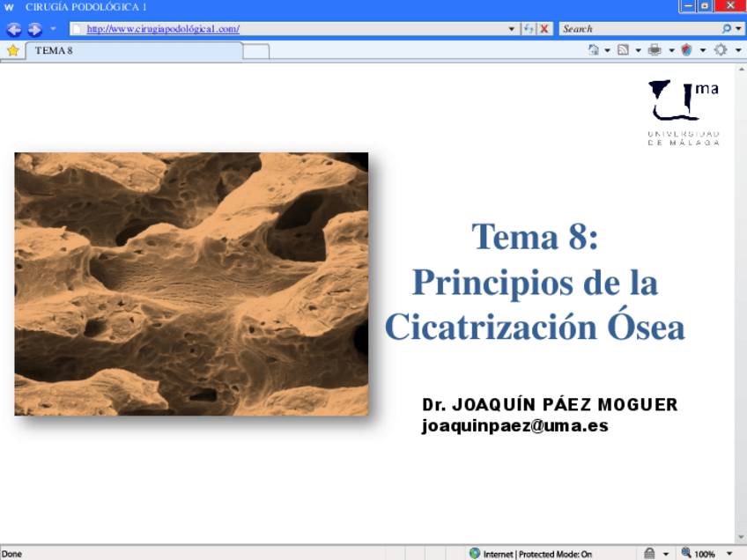Click the bone tissue microscope image
This screenshot has width=747, height=560.
tap(191, 284)
